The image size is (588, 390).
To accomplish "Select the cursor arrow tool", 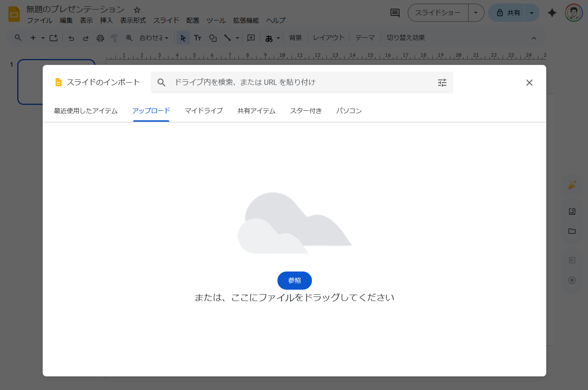I will pos(183,38).
